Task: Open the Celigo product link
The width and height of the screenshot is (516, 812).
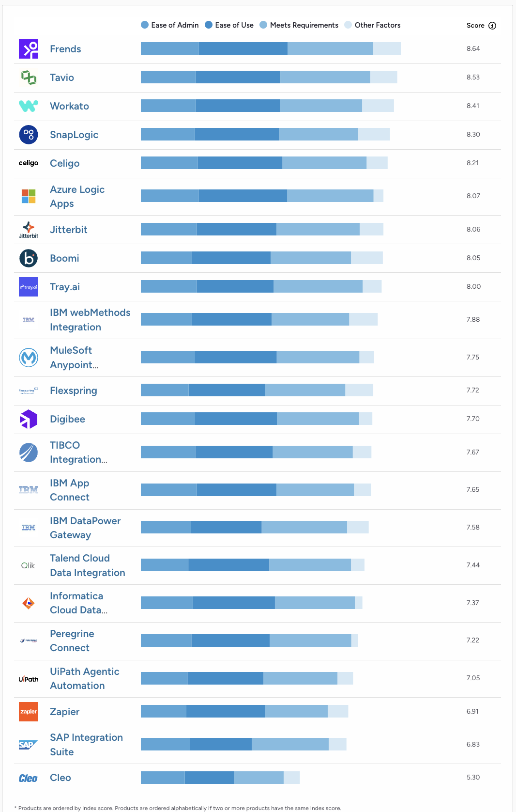Action: pos(65,163)
